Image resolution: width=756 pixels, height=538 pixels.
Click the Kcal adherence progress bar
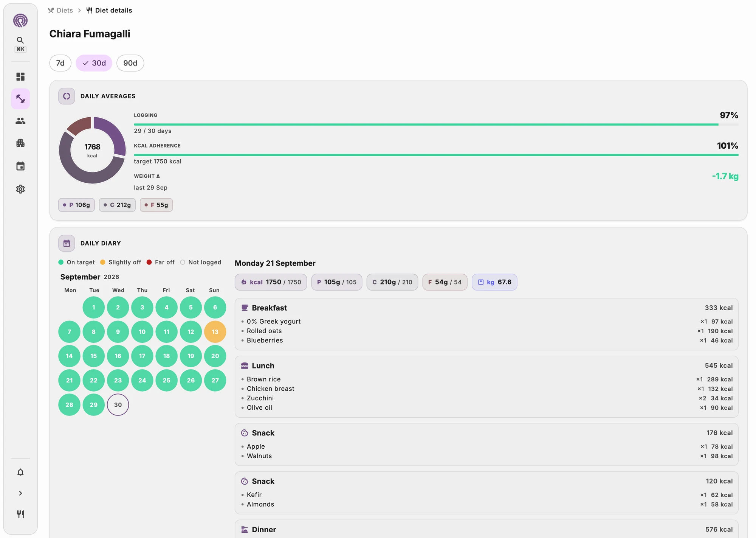coord(436,155)
